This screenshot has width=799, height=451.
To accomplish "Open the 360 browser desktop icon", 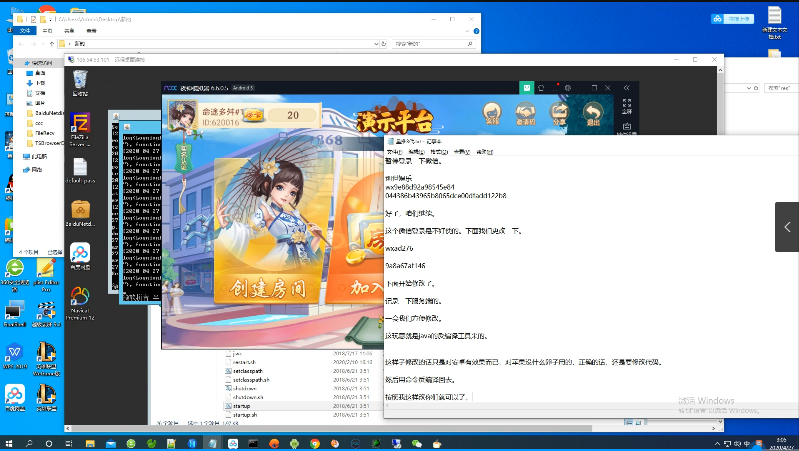I will [x=15, y=275].
